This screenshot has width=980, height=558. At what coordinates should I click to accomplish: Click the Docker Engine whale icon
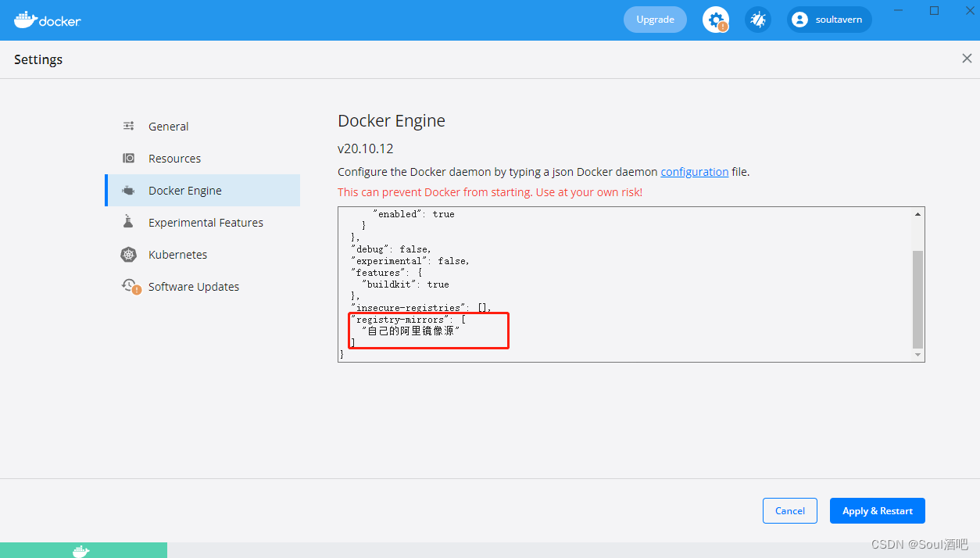coord(129,190)
